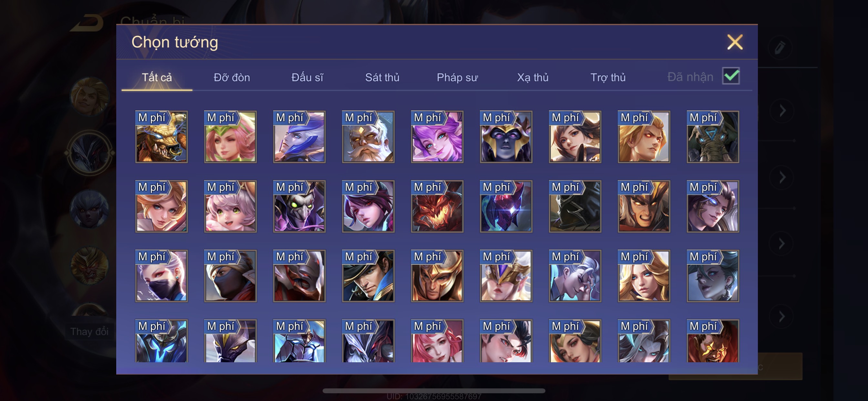868x401 pixels.
Task: Choose the elephant armored hero portrait
Action: pyautogui.click(x=713, y=137)
